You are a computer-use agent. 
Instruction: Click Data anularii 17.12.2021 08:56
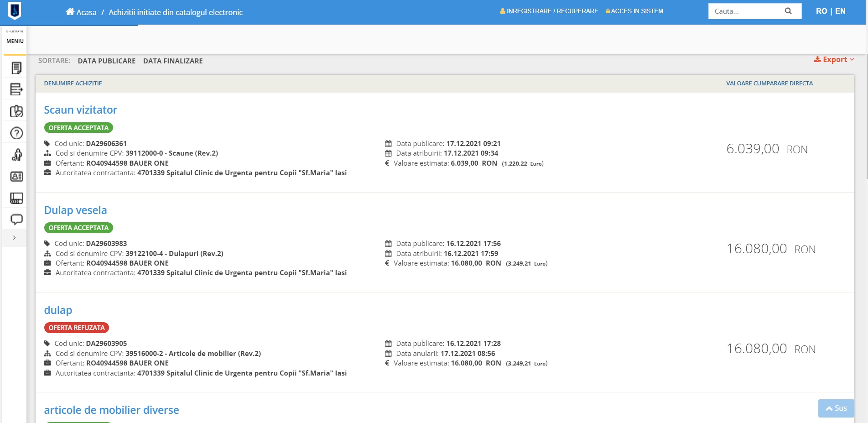click(446, 353)
